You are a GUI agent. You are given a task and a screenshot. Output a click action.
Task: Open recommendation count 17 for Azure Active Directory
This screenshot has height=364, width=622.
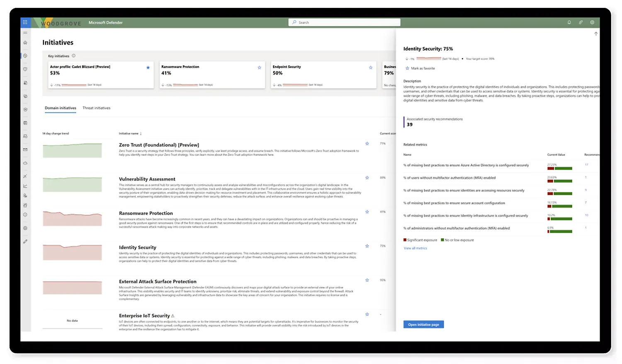(587, 165)
